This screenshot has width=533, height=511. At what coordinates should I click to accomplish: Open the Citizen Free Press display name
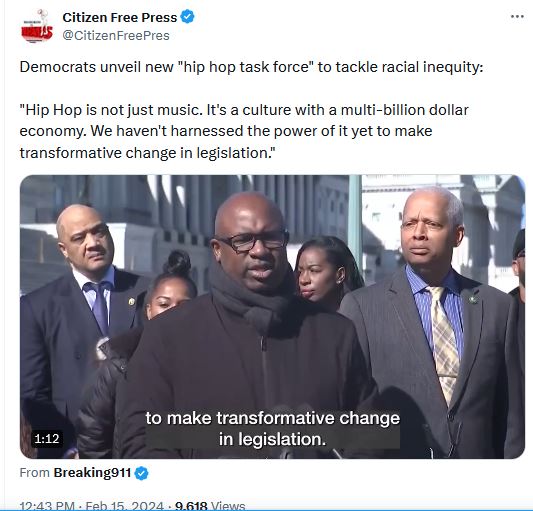point(120,17)
